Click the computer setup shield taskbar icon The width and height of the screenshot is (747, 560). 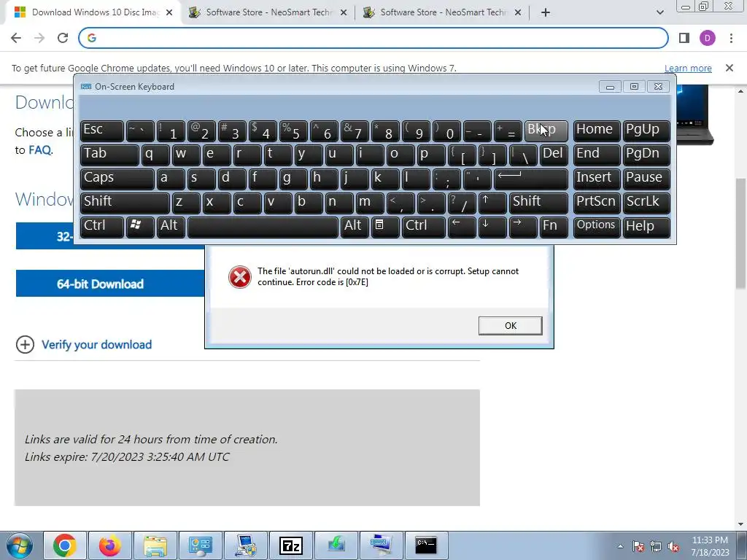click(x=245, y=545)
